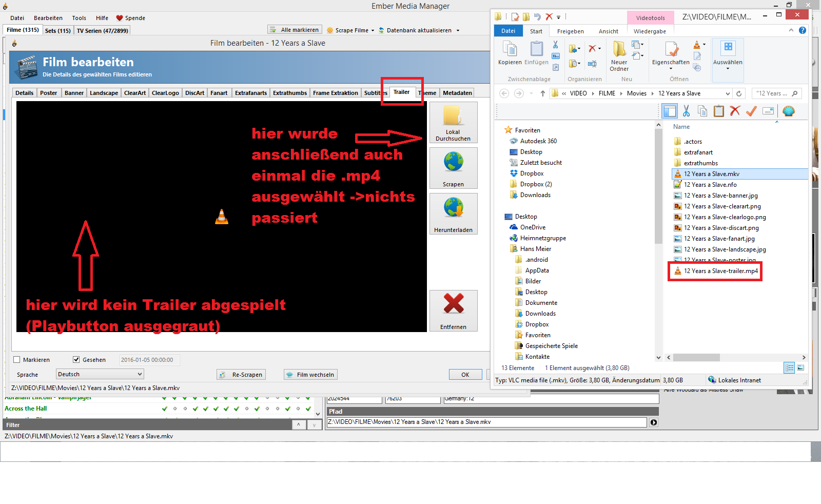821x504 pixels.
Task: Open the ribbon delete (red X) dropdown arrow
Action: coord(599,49)
